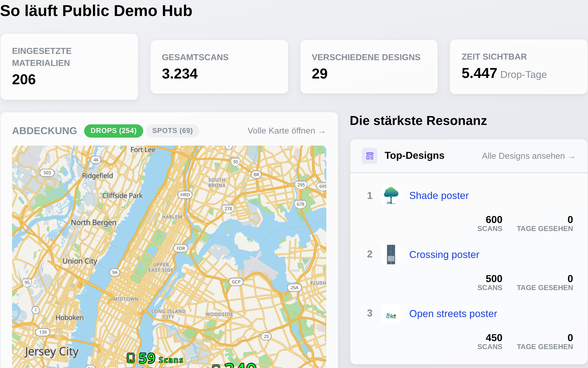
Task: Click the Verschiedene Designs 29 card
Action: click(369, 67)
